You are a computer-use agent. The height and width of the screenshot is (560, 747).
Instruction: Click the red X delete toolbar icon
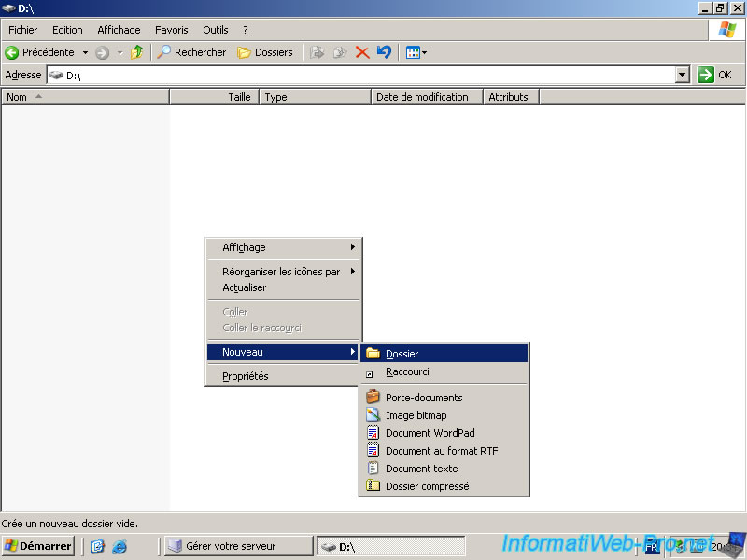click(362, 52)
